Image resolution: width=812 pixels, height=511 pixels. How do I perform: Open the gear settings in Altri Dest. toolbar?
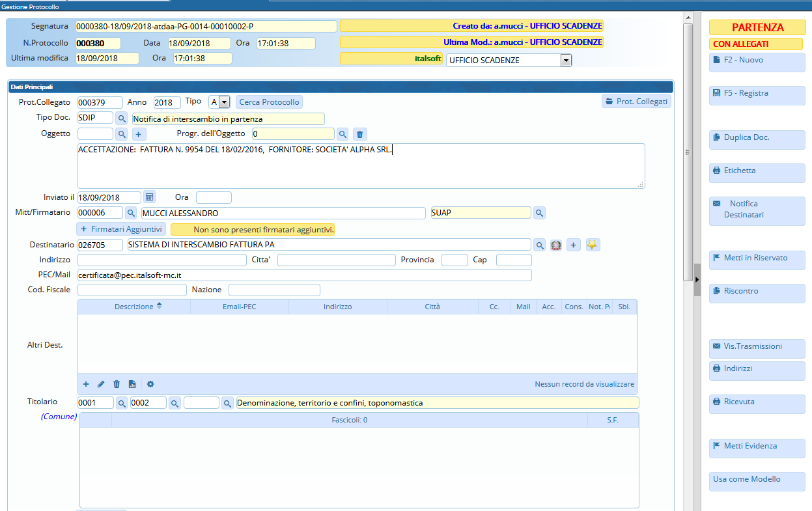tap(150, 384)
